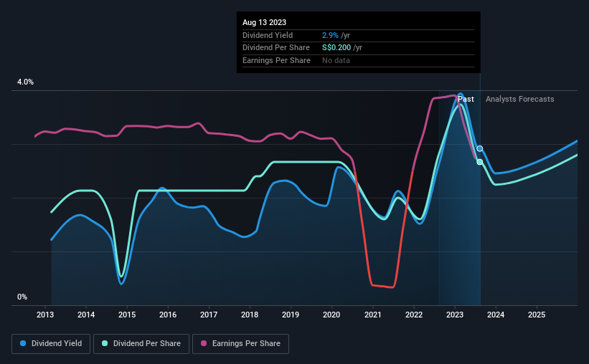Click the Past section label
The height and width of the screenshot is (364, 589).
[x=466, y=99]
